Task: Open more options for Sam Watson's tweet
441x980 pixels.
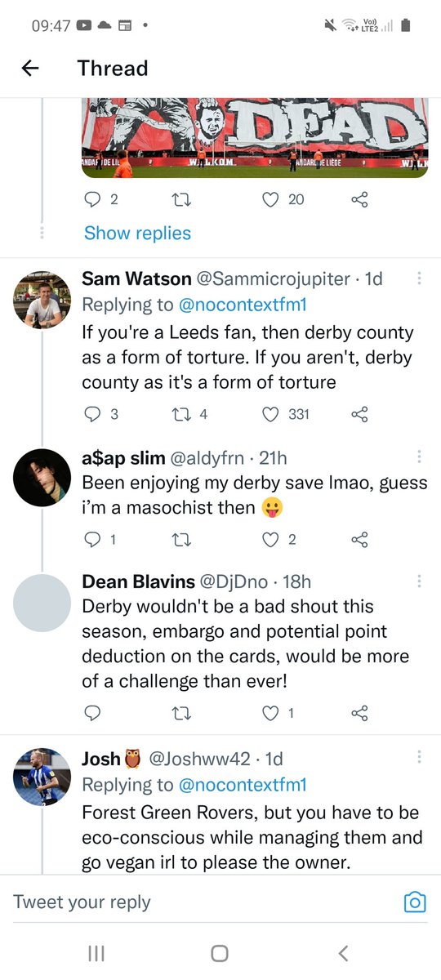Action: (x=419, y=278)
